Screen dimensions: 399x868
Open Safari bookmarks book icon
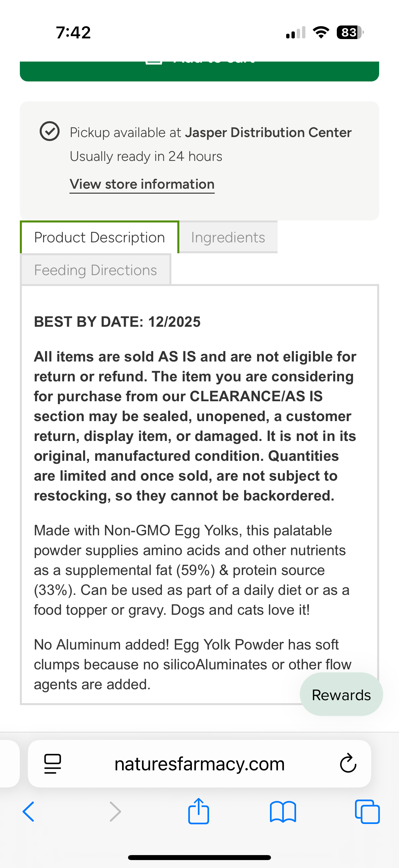[x=283, y=812]
